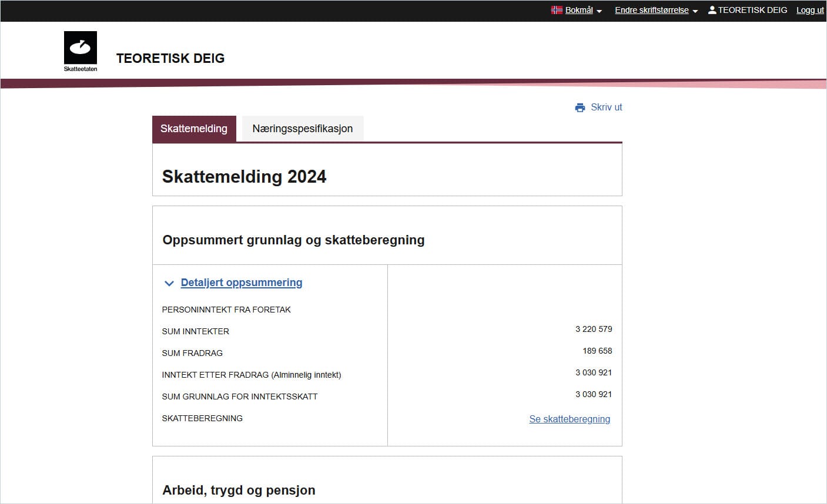827x504 pixels.
Task: Click the Norwegian flag icon
Action: [x=556, y=9]
